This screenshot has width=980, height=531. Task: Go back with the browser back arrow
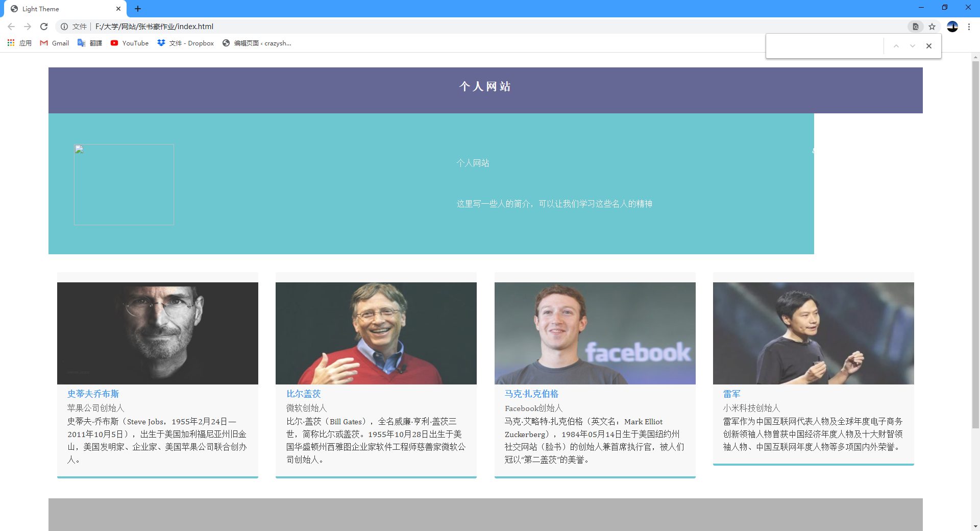[11, 27]
